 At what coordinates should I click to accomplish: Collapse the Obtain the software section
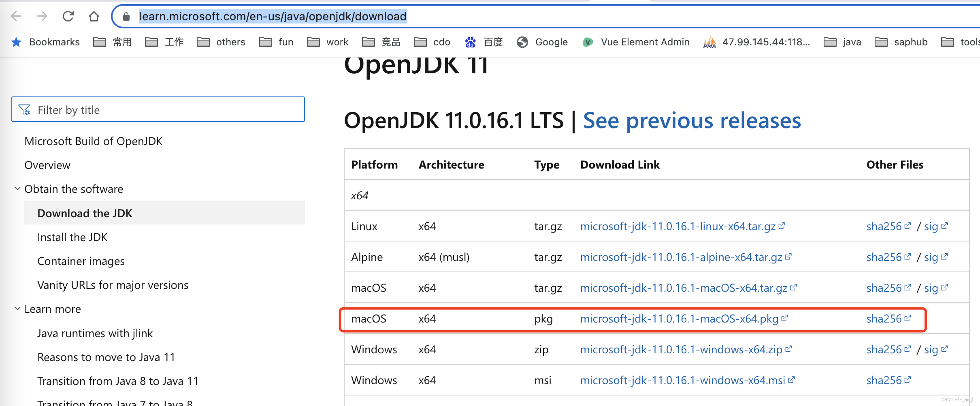17,188
